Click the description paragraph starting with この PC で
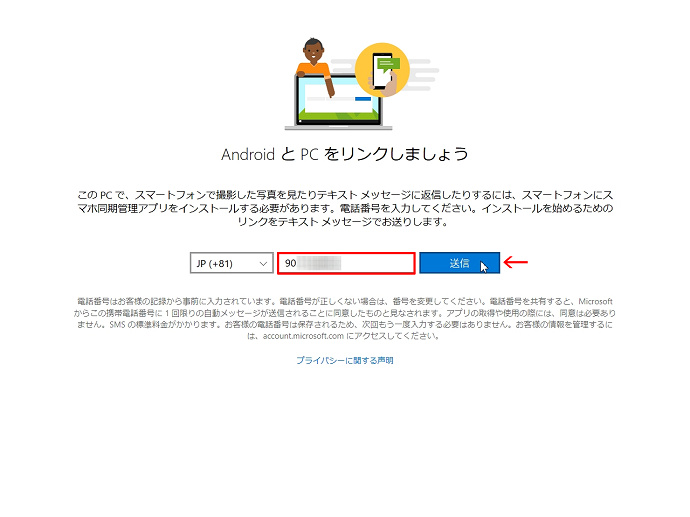This screenshot has height=517, width=690. 345,208
